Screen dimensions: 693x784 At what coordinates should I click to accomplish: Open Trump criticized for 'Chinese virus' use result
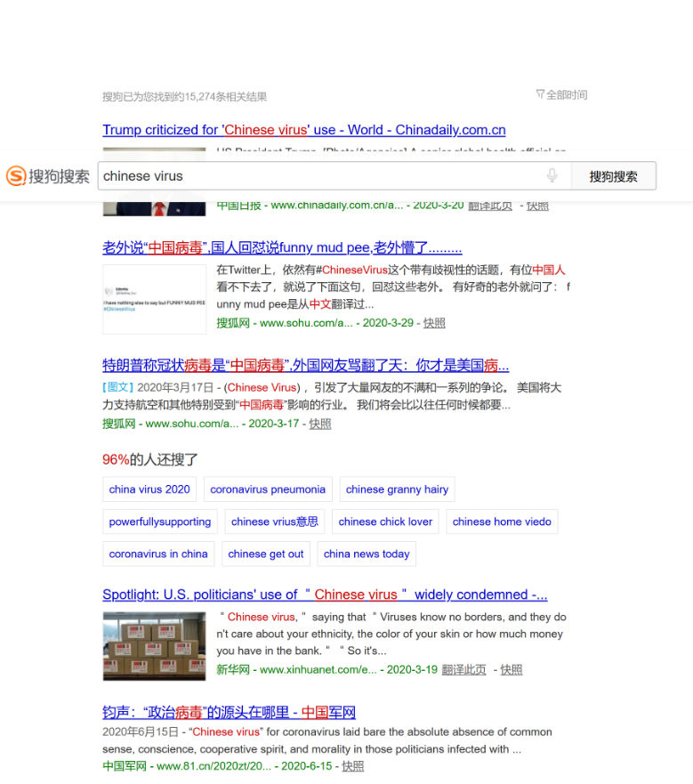click(x=304, y=130)
